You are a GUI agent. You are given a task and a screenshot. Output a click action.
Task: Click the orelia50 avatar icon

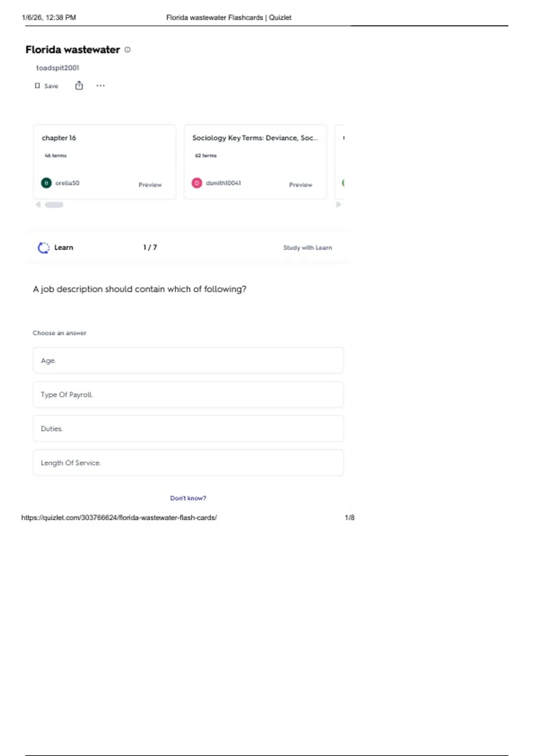point(46,183)
